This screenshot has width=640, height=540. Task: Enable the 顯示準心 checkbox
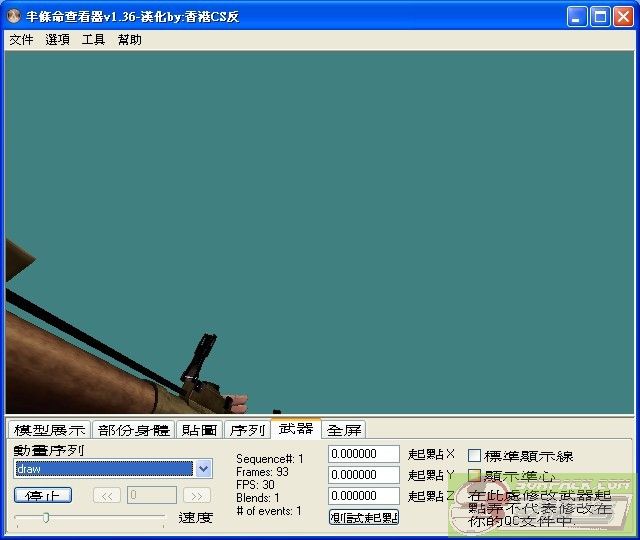pos(474,476)
